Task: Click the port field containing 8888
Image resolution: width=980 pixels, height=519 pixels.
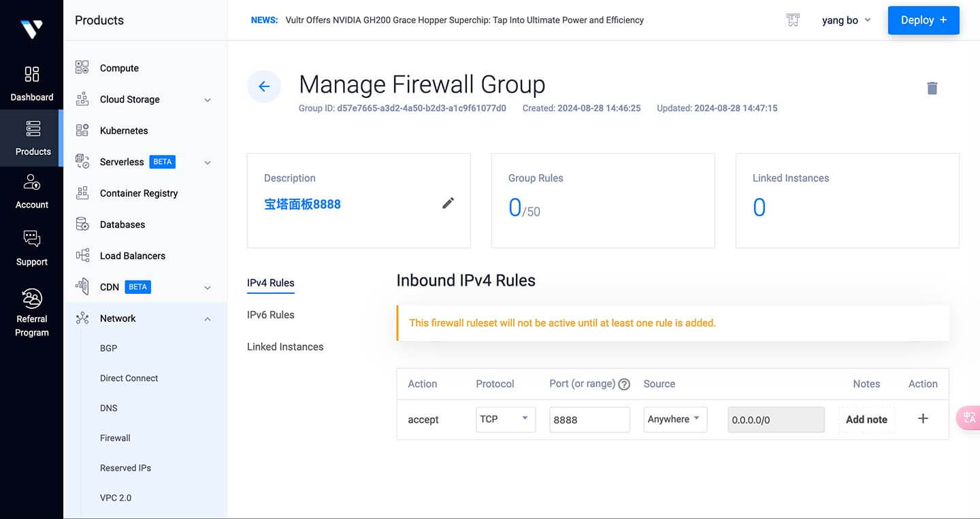Action: 589,420
